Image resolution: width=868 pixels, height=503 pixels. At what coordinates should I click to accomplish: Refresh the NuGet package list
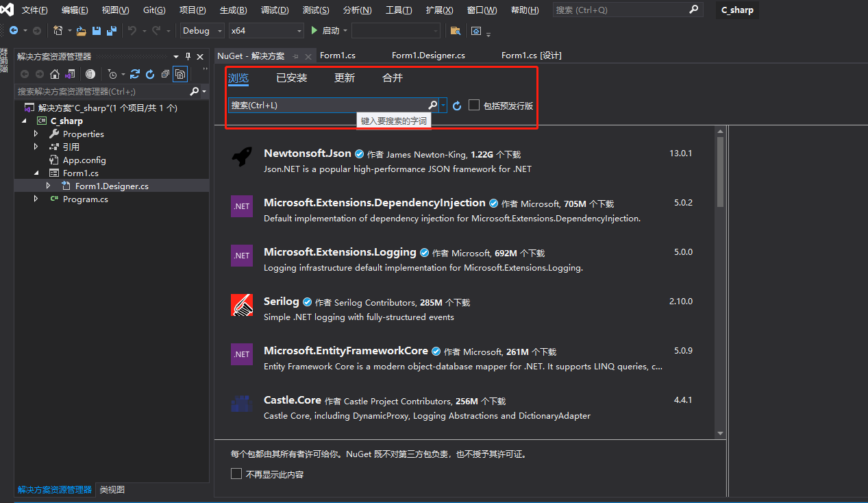pyautogui.click(x=457, y=106)
